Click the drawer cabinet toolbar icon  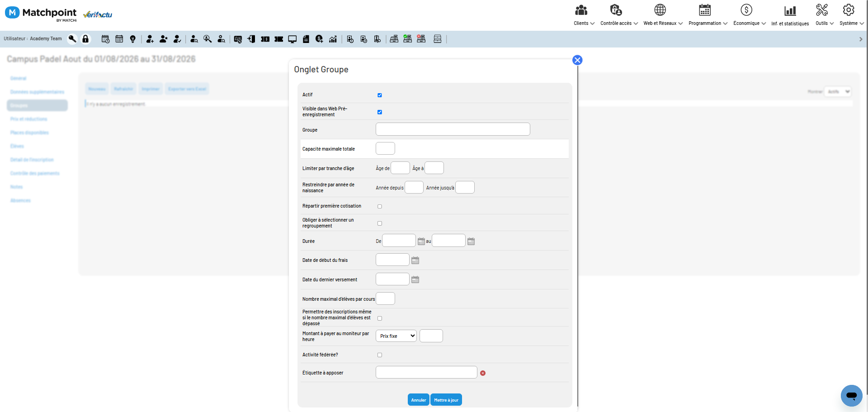pyautogui.click(x=438, y=39)
